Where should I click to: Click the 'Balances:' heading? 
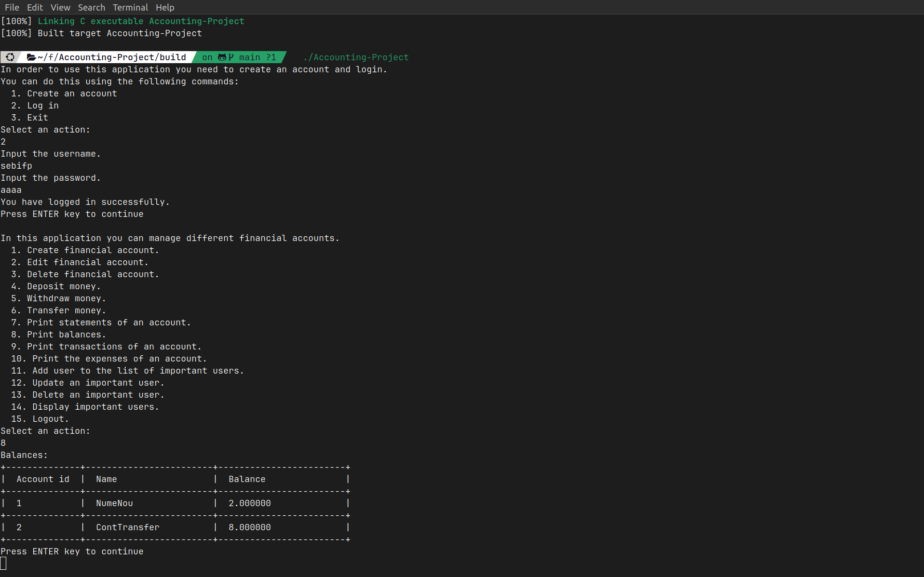tap(24, 455)
